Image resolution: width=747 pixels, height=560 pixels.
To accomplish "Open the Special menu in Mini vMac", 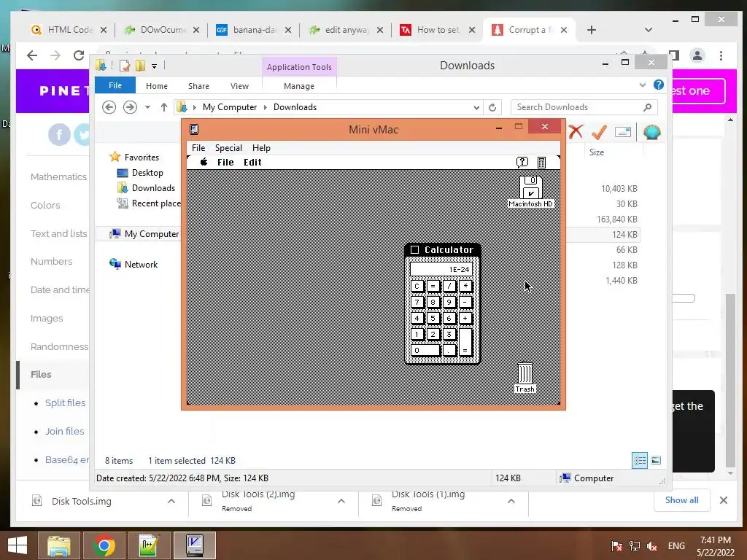I will pos(228,147).
